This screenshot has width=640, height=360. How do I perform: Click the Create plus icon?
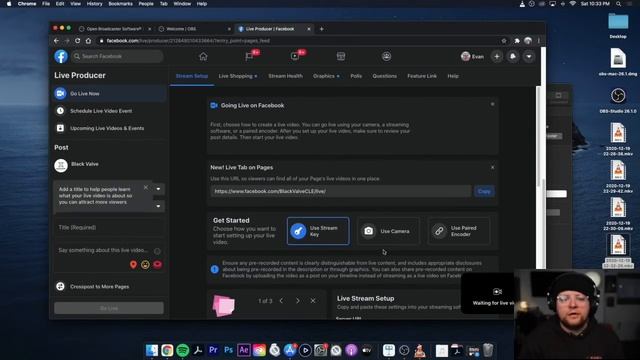pos(497,56)
